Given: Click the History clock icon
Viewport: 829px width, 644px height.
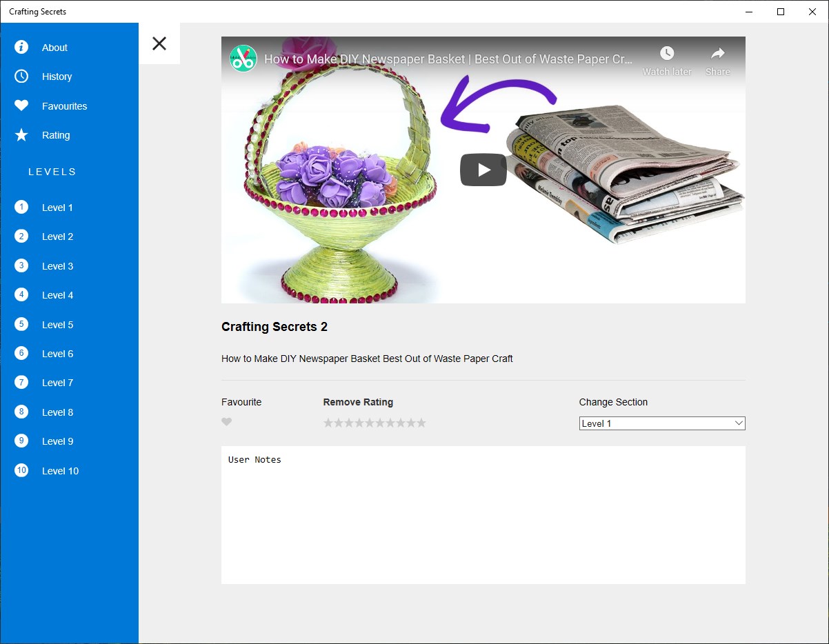Looking at the screenshot, I should 21,76.
